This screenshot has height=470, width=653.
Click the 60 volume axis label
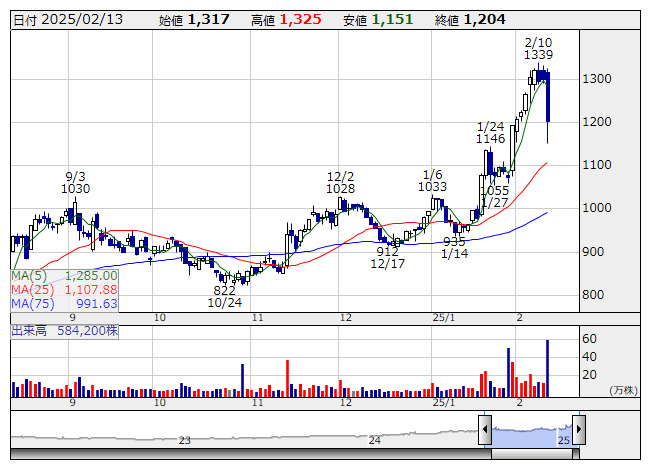[x=589, y=339]
